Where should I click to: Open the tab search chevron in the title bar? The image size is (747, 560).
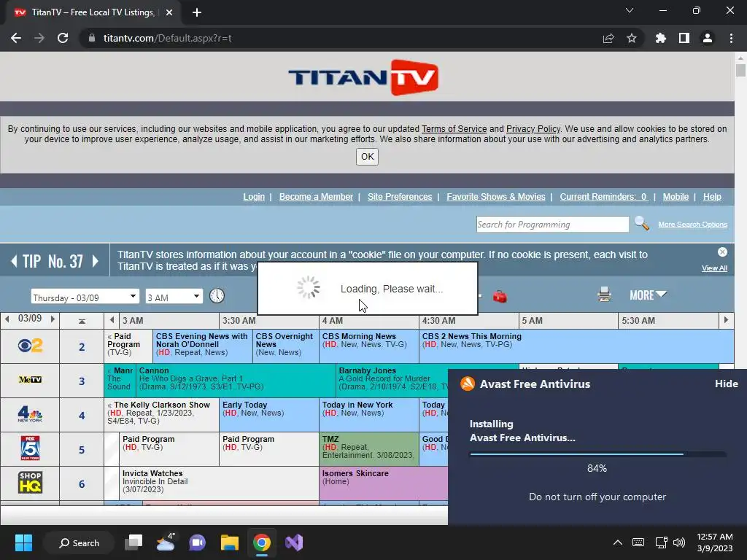(630, 10)
